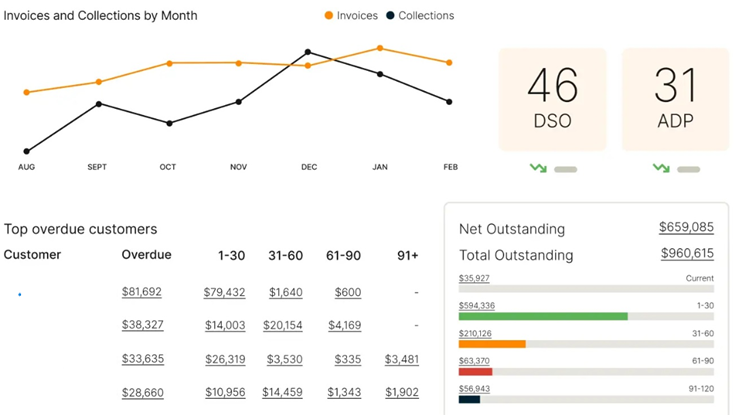Click the Top overdue customers heading

point(80,229)
